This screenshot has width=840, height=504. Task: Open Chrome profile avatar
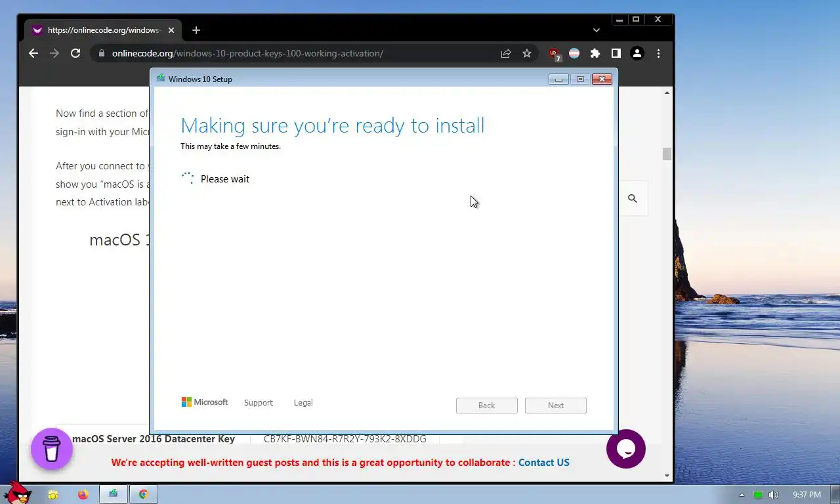click(637, 53)
